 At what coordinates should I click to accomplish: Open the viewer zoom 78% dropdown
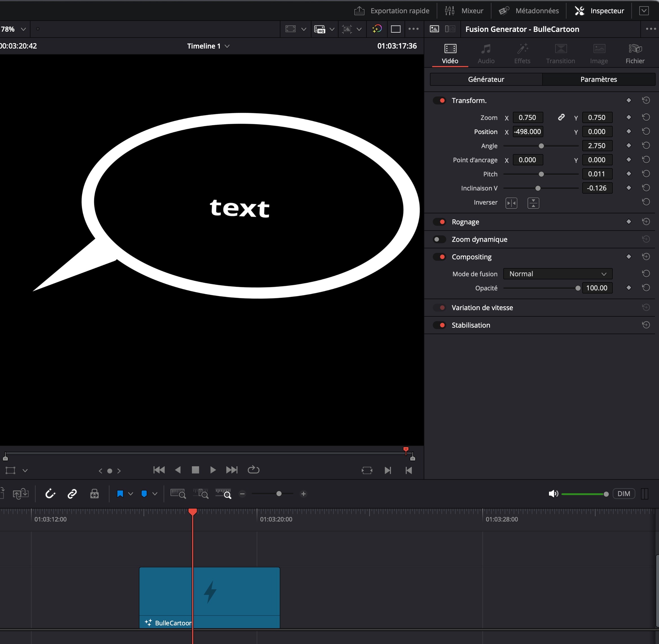click(x=23, y=29)
